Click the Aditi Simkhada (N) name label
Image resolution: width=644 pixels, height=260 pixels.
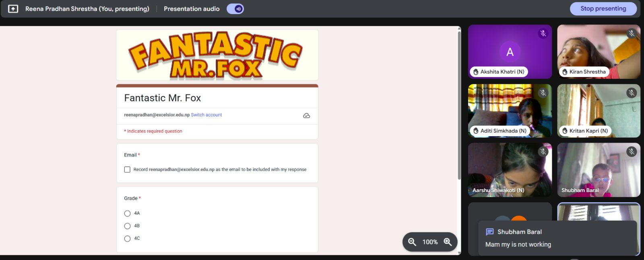coord(503,131)
